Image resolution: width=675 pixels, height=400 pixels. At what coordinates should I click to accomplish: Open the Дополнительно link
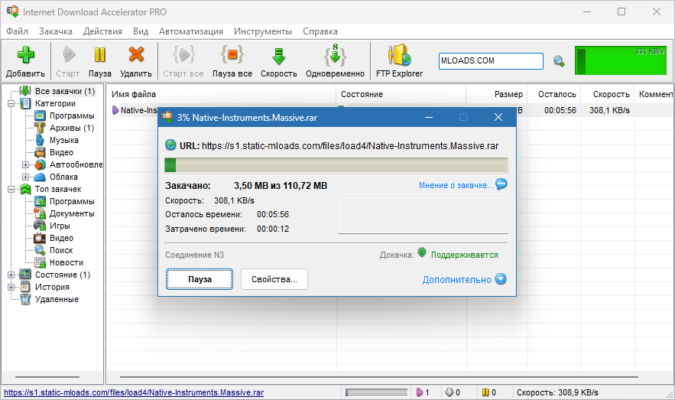(x=457, y=279)
